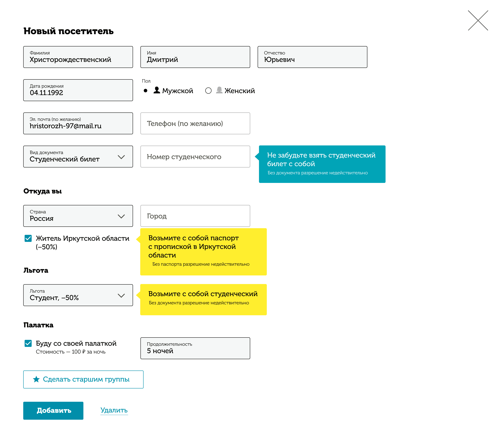The width and height of the screenshot is (500, 448).
Task: Click the male silhouette icon
Action: 157,90
